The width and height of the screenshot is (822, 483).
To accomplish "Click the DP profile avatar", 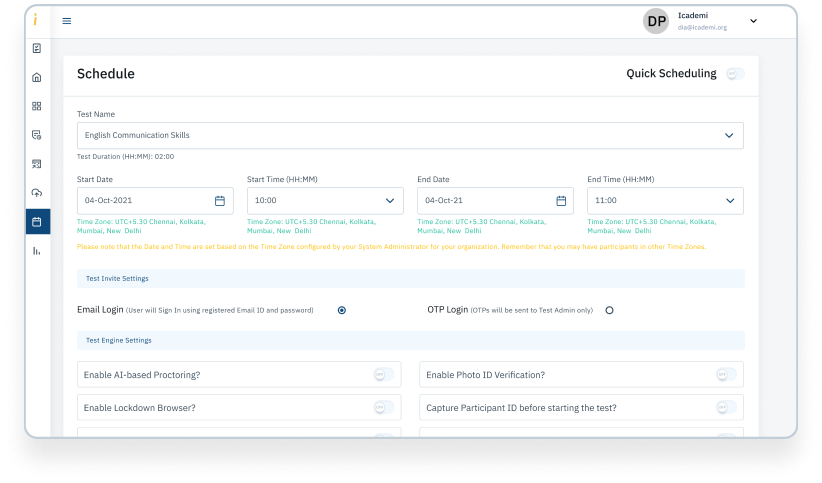I will [656, 21].
